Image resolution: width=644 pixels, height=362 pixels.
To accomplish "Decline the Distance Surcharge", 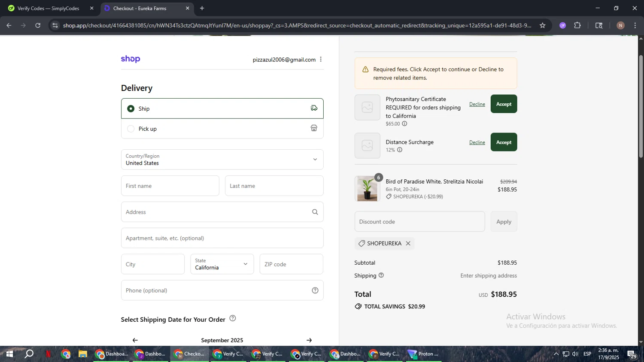I will (x=477, y=142).
